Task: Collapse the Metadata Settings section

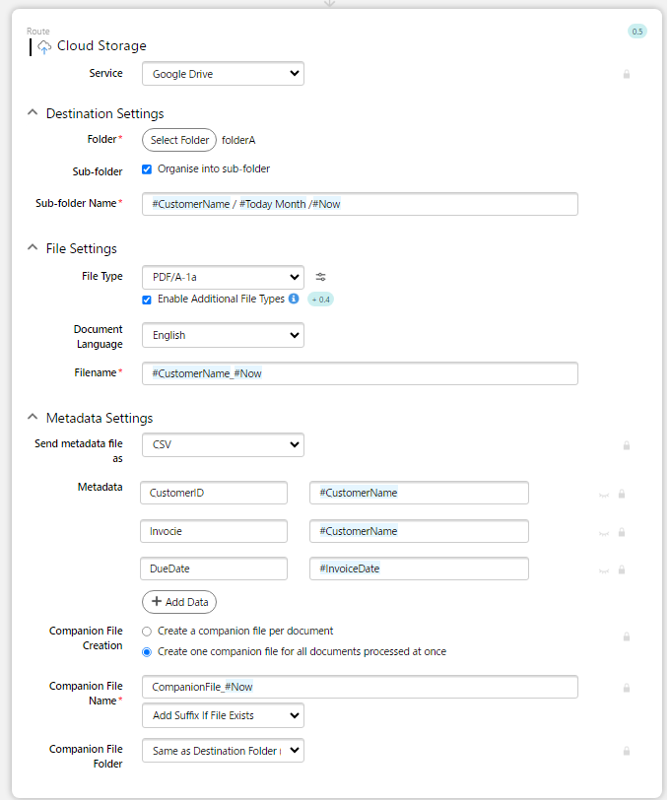Action: (x=33, y=417)
